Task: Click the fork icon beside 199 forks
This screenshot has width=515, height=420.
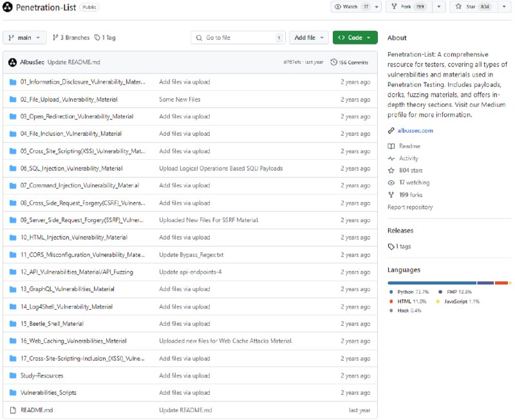Action: [391, 195]
